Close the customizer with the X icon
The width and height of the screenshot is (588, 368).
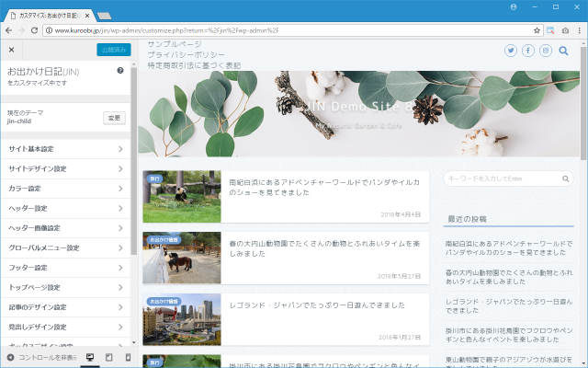[x=11, y=50]
